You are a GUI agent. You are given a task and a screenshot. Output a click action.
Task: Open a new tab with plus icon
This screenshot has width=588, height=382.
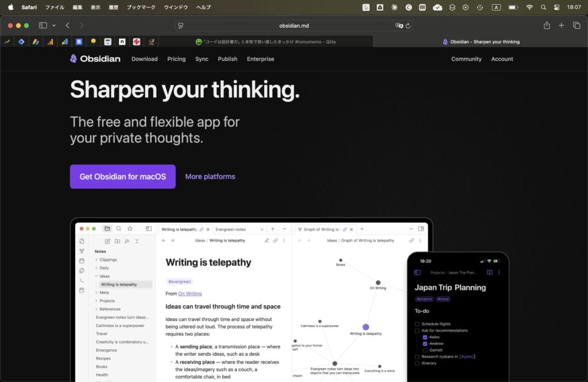[562, 25]
